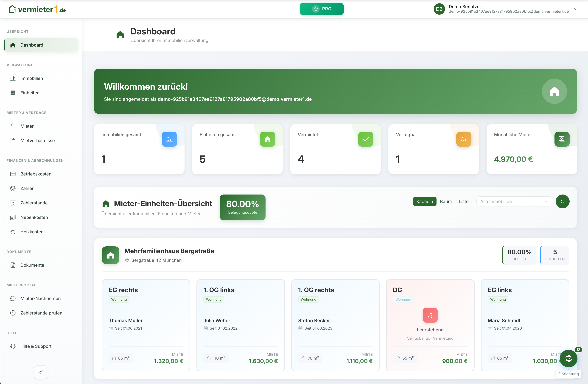Viewport: 588px width, 384px height.
Task: Click the 80.00% Belegungsquote badge
Action: [242, 207]
